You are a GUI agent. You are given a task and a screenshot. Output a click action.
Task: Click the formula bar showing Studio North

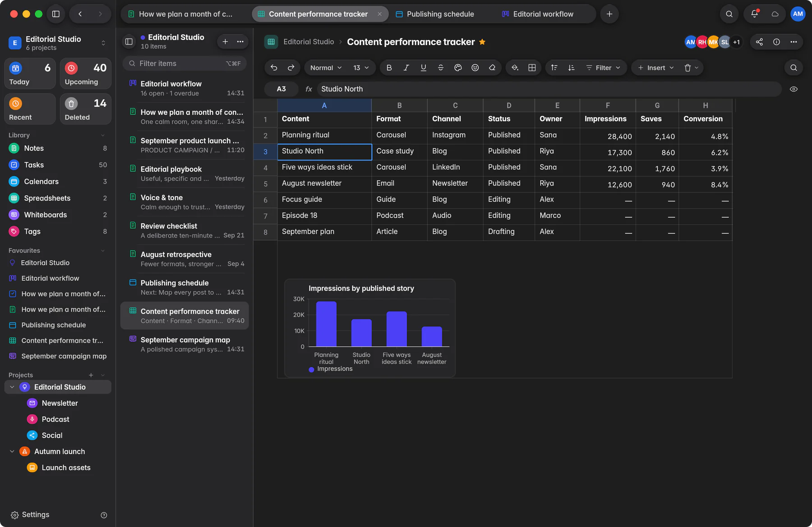click(549, 89)
